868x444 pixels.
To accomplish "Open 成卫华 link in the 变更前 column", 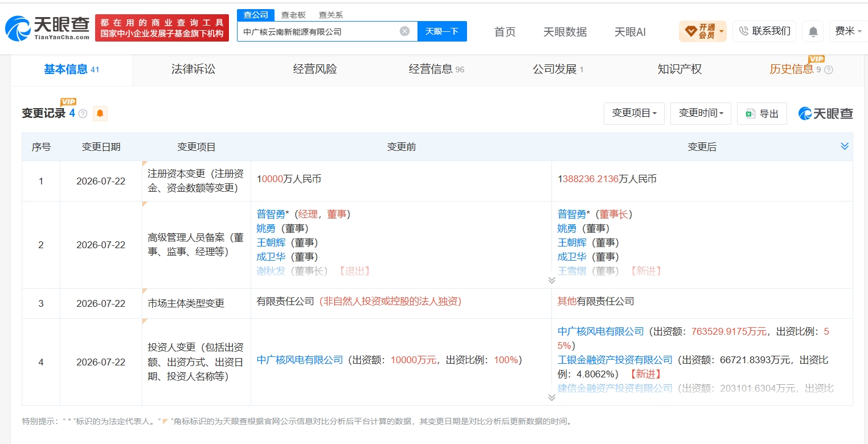I will (x=271, y=257).
